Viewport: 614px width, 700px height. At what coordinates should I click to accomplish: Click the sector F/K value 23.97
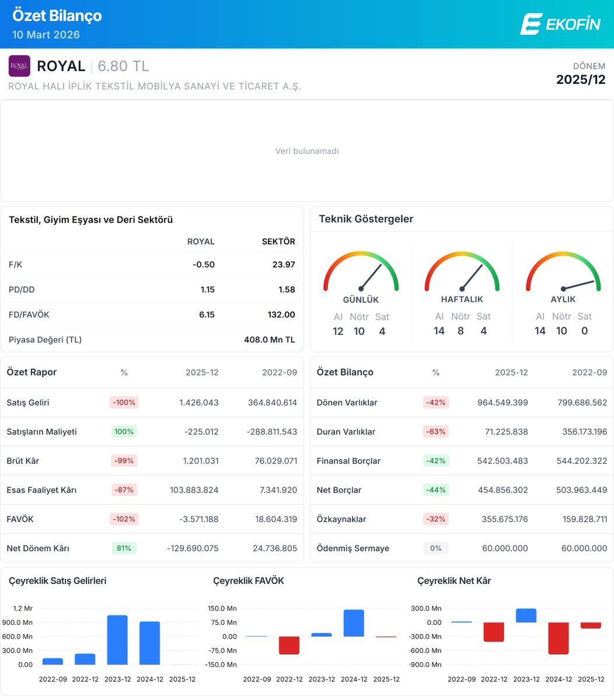[x=284, y=265]
